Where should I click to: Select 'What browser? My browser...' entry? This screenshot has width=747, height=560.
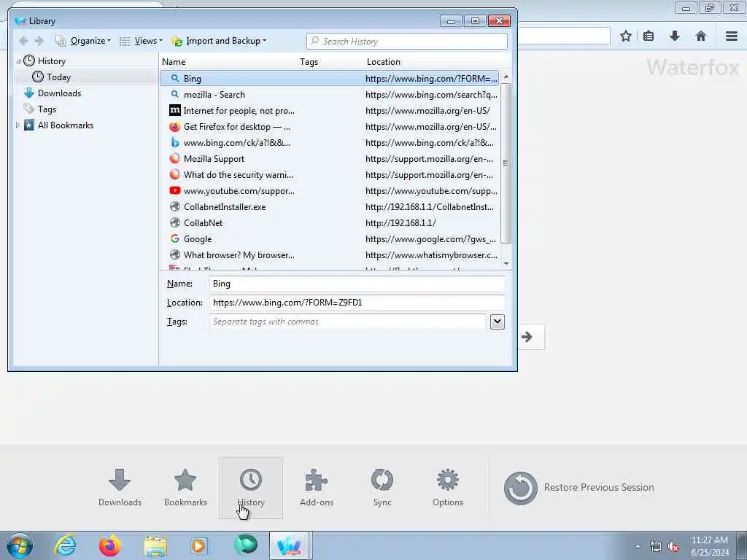(x=329, y=255)
